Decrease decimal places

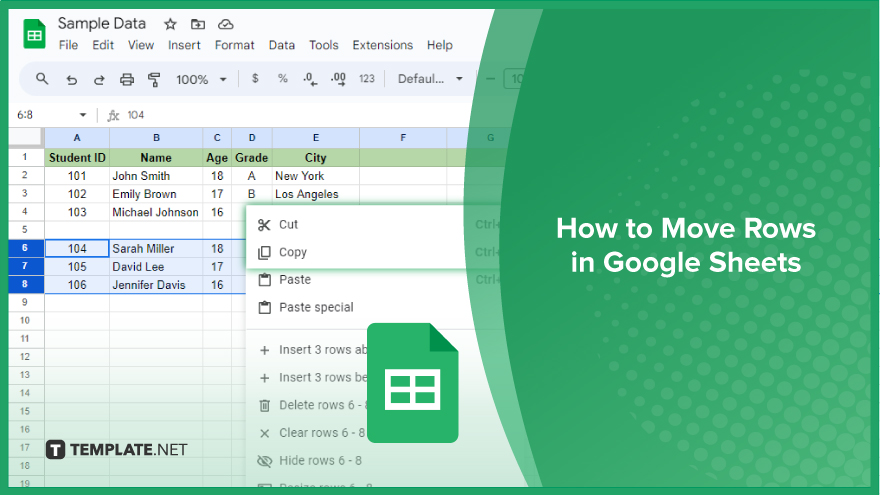(310, 79)
